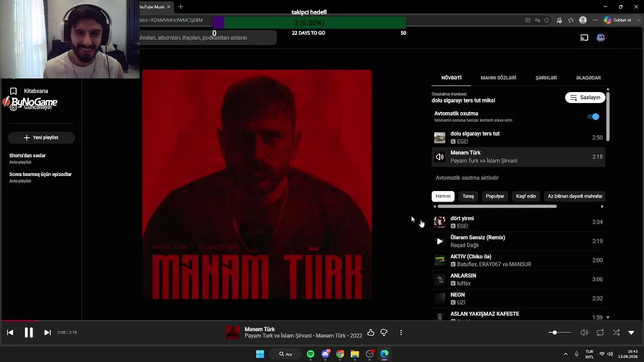Play Ölərəm Sənsiz (Remix) from queue
The image size is (644, 362).
(x=440, y=241)
